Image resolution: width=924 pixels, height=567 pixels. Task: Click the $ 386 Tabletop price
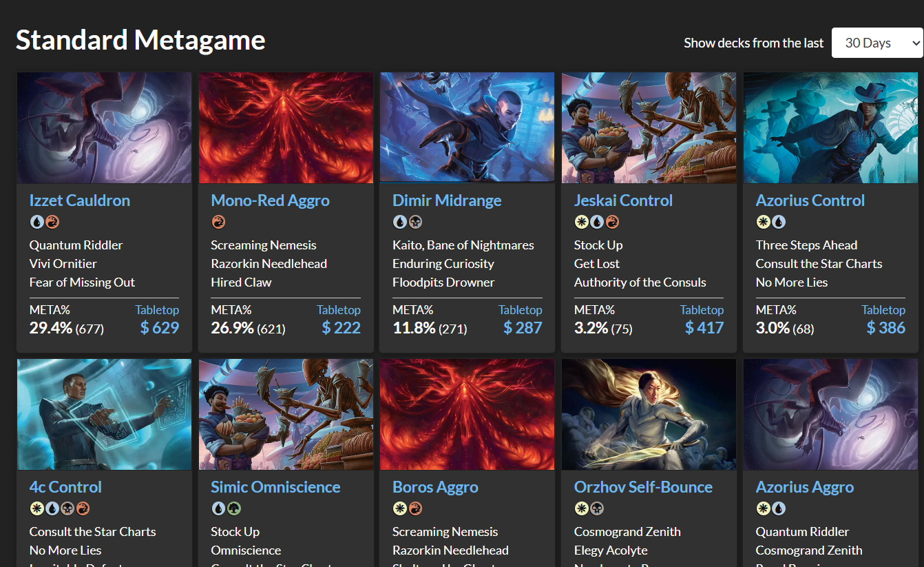886,328
